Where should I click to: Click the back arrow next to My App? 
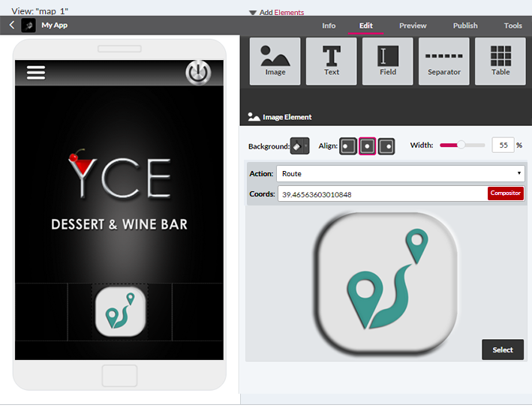point(12,25)
